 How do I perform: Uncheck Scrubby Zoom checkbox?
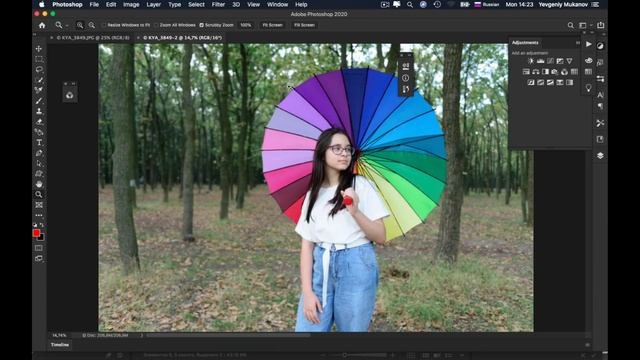tap(201, 25)
